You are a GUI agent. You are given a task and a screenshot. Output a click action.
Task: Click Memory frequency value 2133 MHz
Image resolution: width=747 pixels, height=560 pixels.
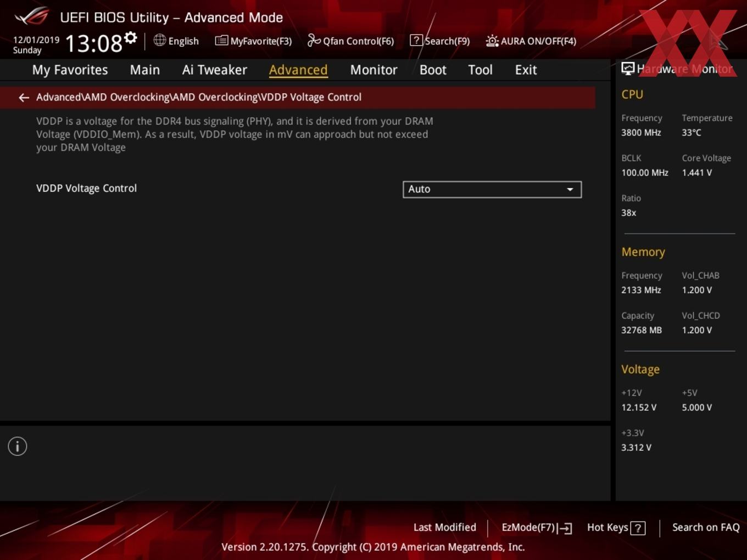pos(641,290)
